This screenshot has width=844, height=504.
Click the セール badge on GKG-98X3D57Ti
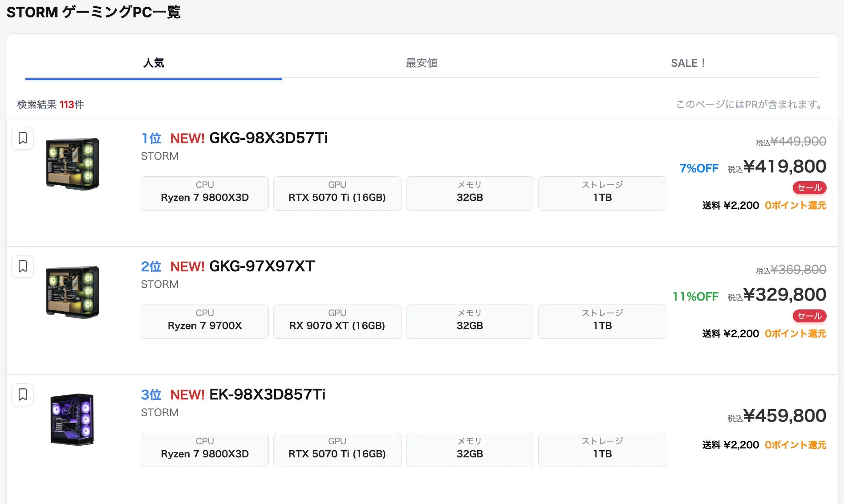click(809, 188)
